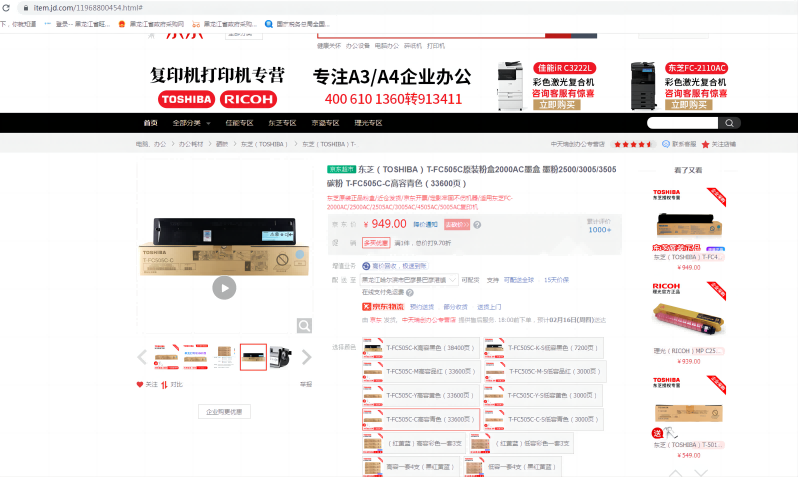The height and width of the screenshot is (477, 798).
Task: Click 企业购更优惠 button
Action: pyautogui.click(x=224, y=412)
